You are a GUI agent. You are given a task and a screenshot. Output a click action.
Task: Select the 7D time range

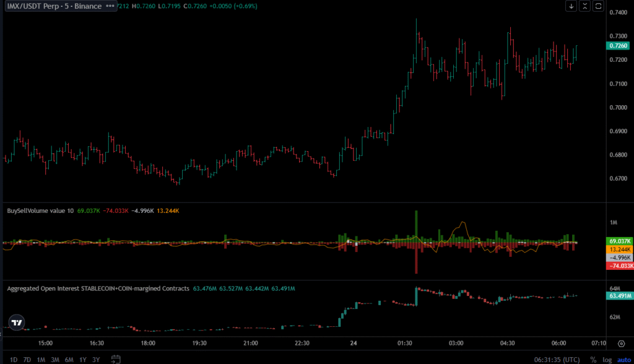[27, 359]
